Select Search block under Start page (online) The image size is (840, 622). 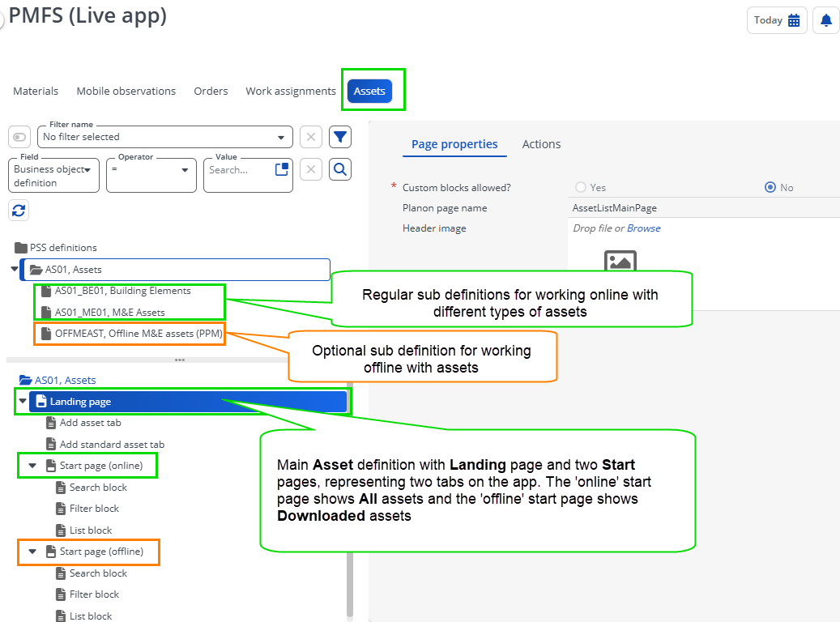click(x=98, y=488)
